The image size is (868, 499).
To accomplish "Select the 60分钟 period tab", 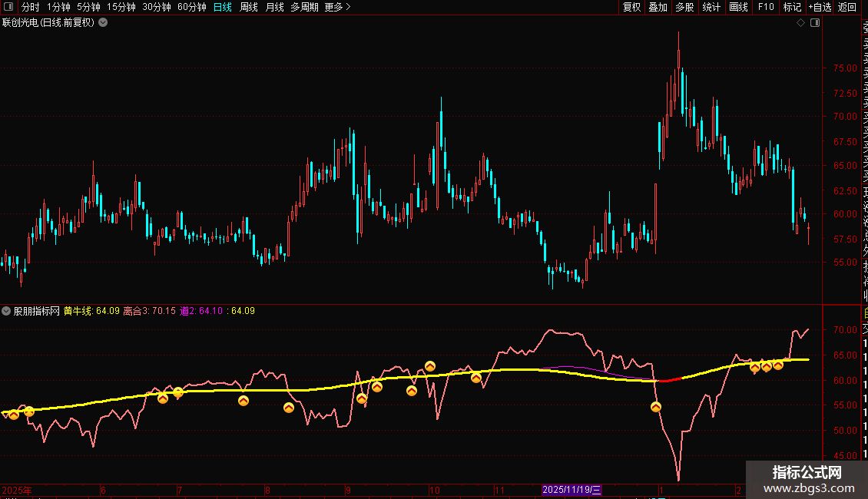I will [192, 7].
